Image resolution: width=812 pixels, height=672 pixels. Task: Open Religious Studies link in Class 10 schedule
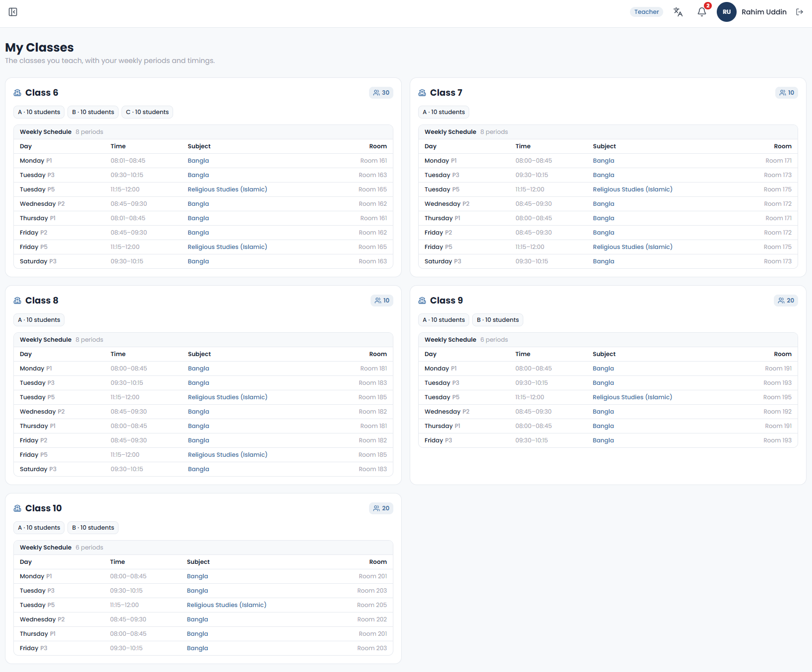[227, 605]
